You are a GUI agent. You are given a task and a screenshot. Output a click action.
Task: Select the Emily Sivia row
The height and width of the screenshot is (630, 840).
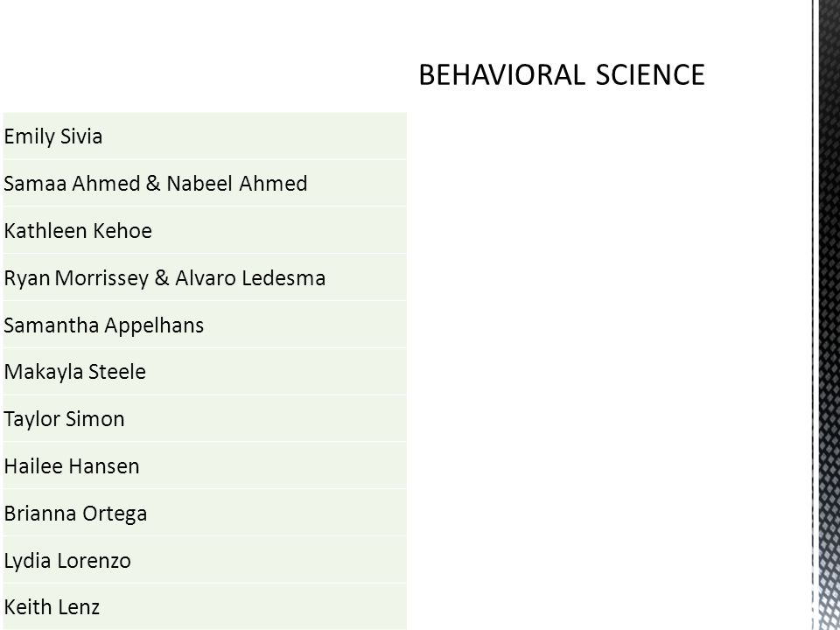pyautogui.click(x=205, y=136)
